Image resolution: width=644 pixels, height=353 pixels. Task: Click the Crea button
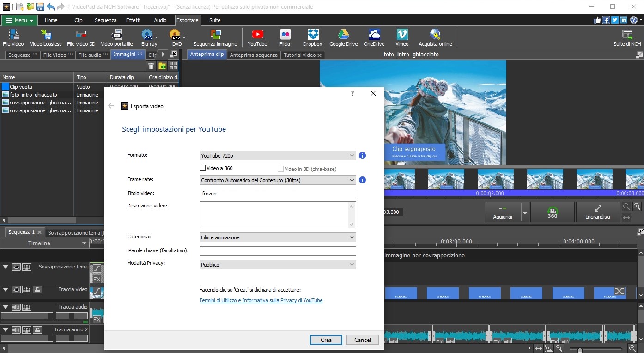pos(326,340)
